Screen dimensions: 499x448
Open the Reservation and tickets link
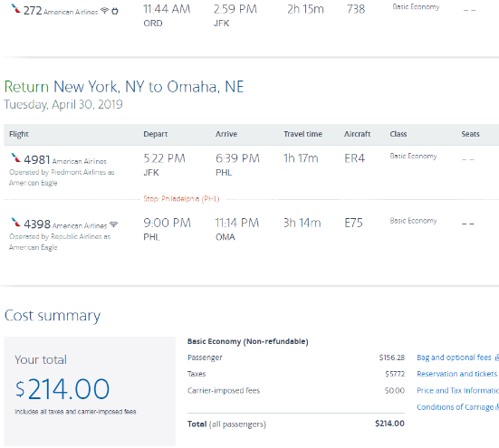[x=457, y=374]
